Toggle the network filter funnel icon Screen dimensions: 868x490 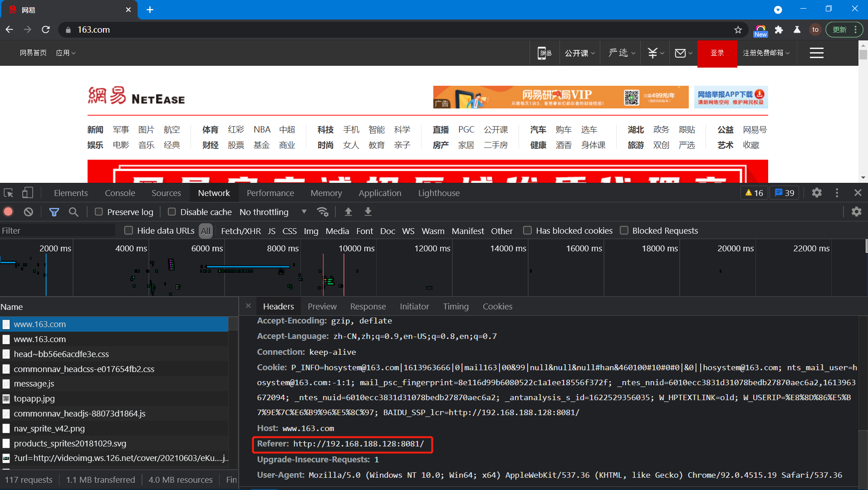[x=54, y=212]
